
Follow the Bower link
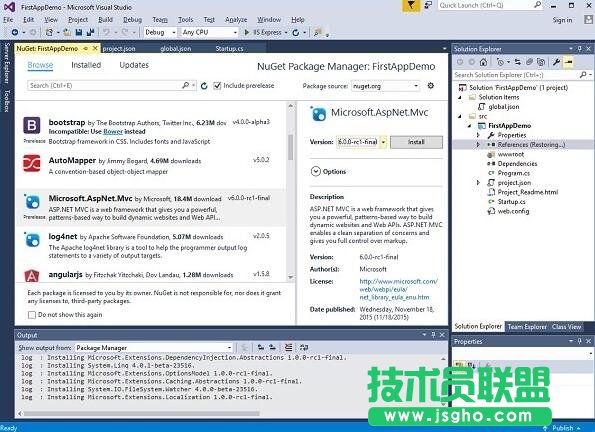[113, 131]
